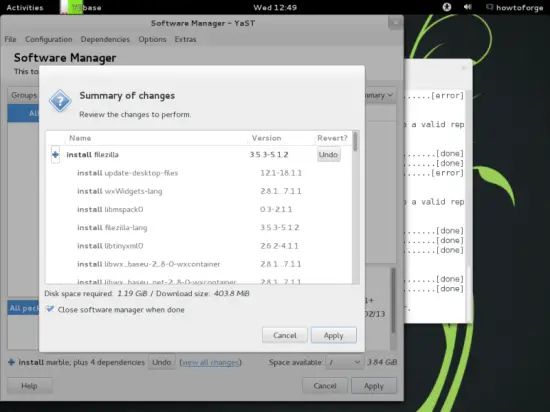Open the Dependencies menu
The height and width of the screenshot is (412, 550).
(105, 39)
